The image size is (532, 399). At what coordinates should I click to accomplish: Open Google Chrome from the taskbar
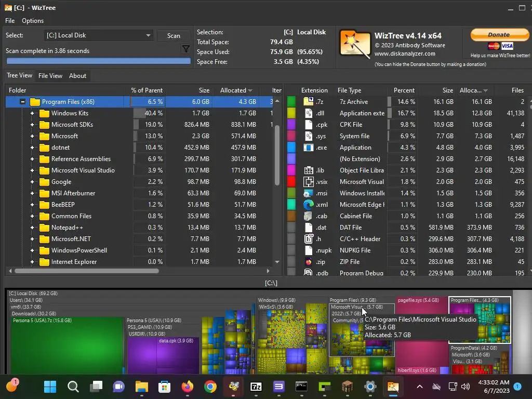pos(210,387)
